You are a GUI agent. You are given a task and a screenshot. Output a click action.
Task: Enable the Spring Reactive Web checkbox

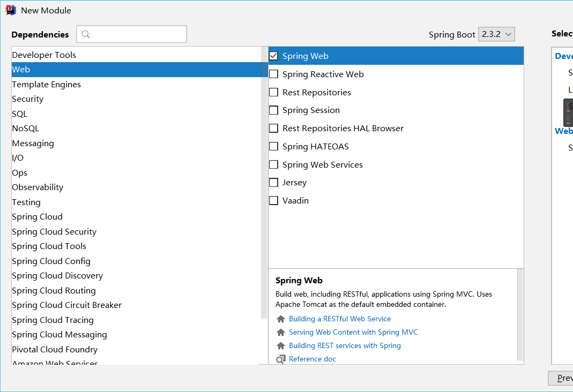(x=274, y=74)
